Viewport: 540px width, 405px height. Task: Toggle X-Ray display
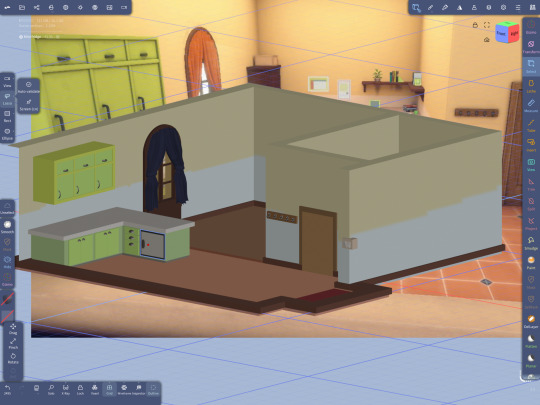pos(65,390)
